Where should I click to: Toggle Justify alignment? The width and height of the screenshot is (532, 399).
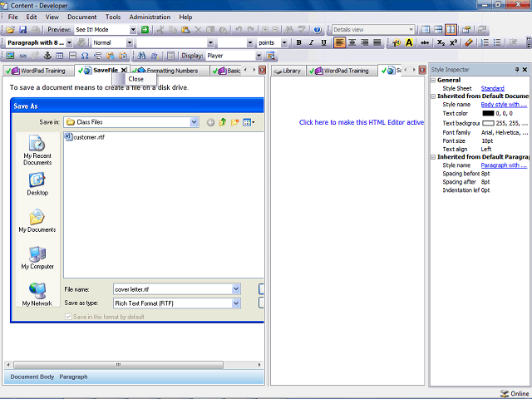(x=377, y=42)
